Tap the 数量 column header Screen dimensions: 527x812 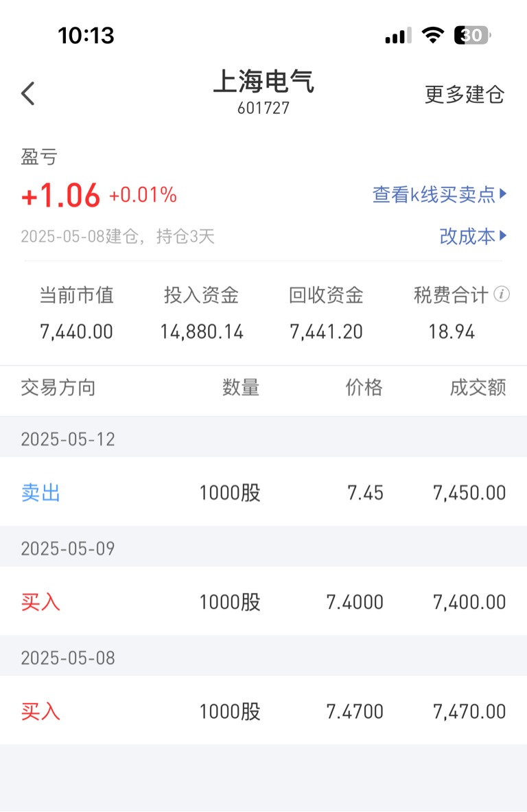pyautogui.click(x=241, y=388)
